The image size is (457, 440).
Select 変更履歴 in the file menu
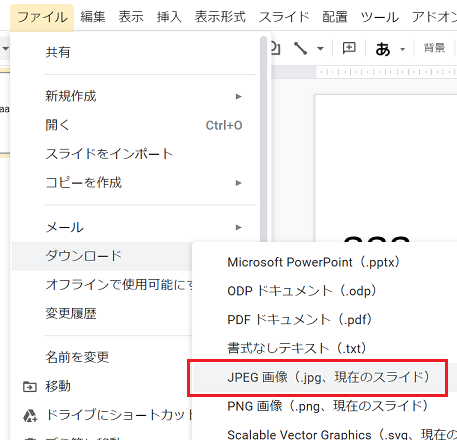pyautogui.click(x=102, y=313)
